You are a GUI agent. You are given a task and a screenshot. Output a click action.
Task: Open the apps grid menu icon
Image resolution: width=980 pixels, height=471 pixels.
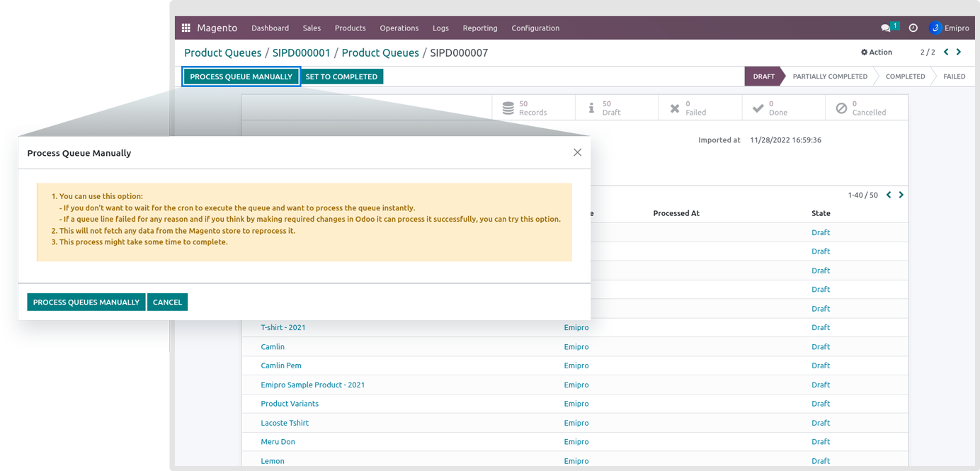186,28
